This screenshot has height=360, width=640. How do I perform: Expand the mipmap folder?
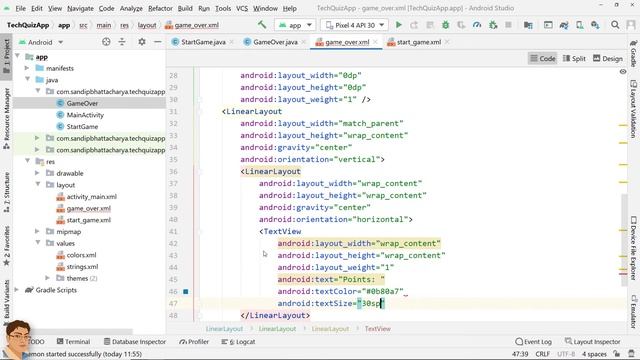click(x=37, y=231)
